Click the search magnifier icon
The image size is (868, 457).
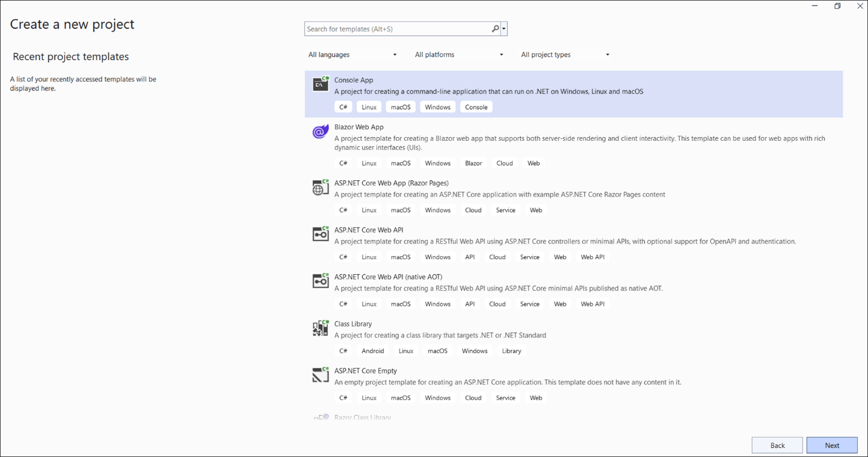pyautogui.click(x=495, y=29)
